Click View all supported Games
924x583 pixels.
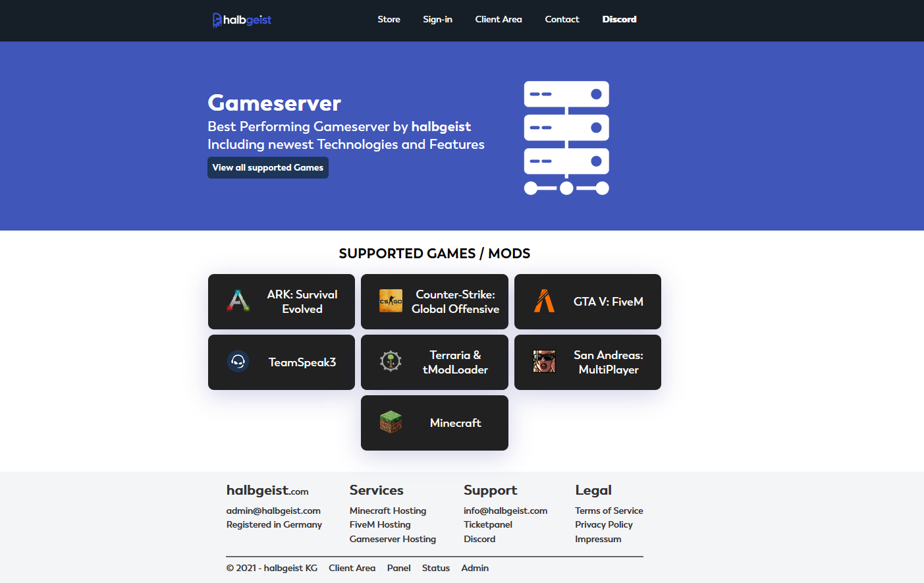click(267, 167)
